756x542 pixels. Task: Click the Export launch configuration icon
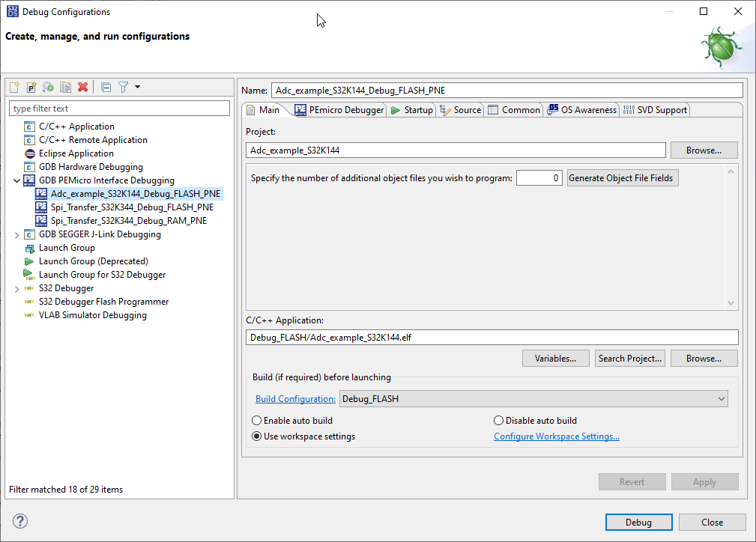point(49,88)
